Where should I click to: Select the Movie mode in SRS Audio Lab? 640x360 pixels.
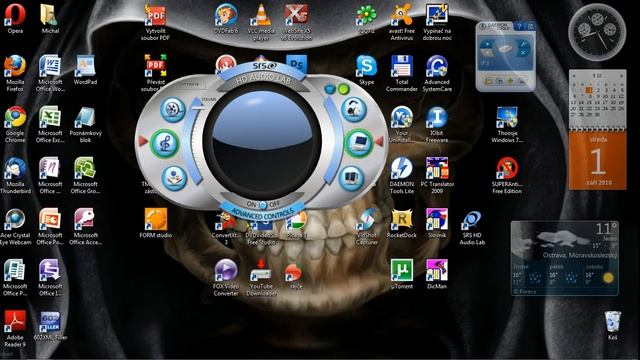pos(173,109)
